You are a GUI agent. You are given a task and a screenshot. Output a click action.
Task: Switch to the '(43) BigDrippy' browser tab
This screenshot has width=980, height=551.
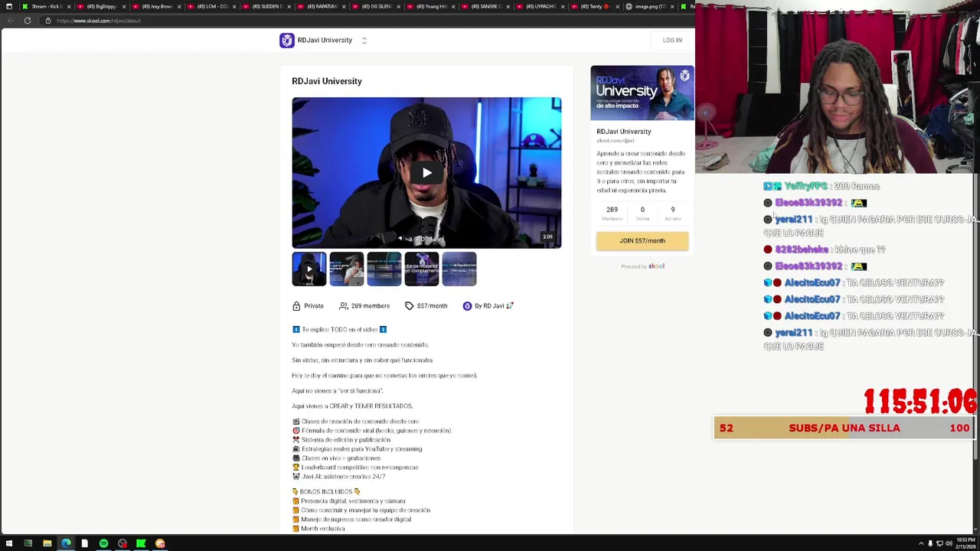click(x=101, y=6)
